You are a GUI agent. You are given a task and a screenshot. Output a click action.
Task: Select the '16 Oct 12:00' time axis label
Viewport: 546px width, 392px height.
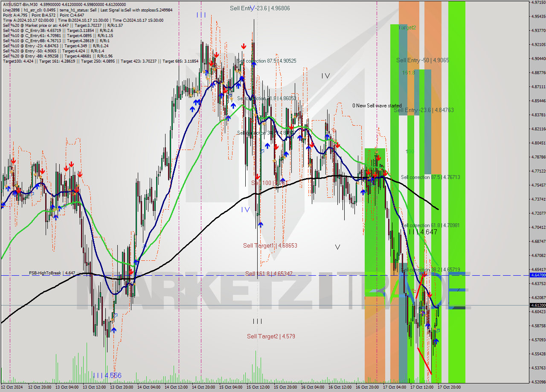tap(340, 387)
